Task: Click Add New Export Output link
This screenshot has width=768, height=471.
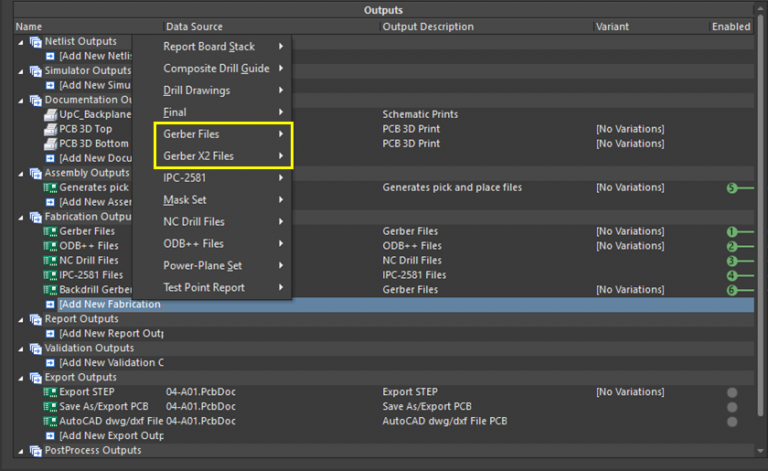Action: [110, 436]
